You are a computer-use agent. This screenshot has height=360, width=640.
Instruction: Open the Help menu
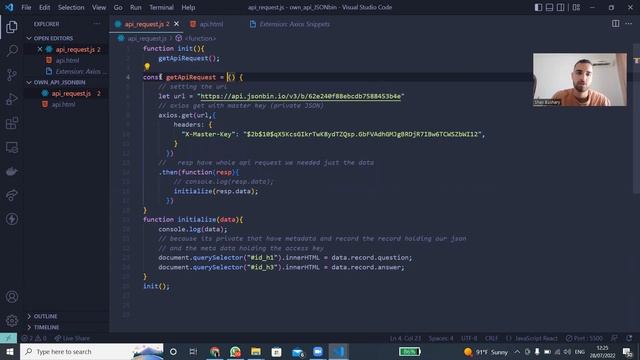(x=188, y=7)
